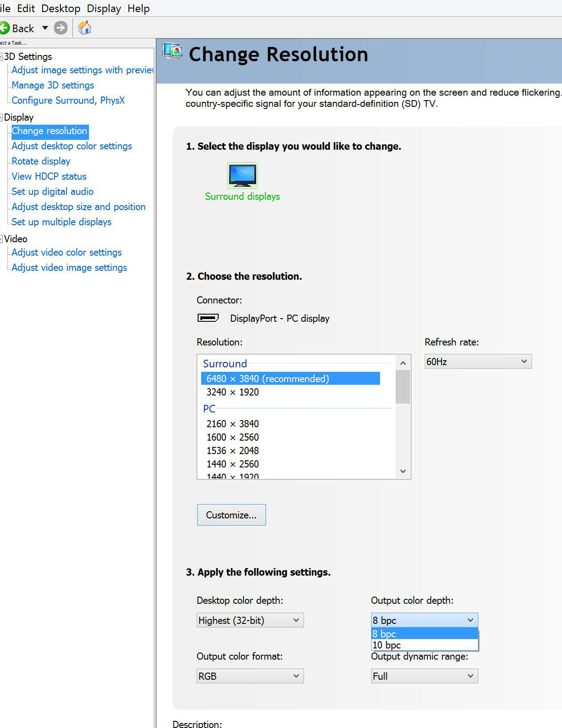Open the Back history dropdown arrow
The image size is (562, 728).
[45, 28]
